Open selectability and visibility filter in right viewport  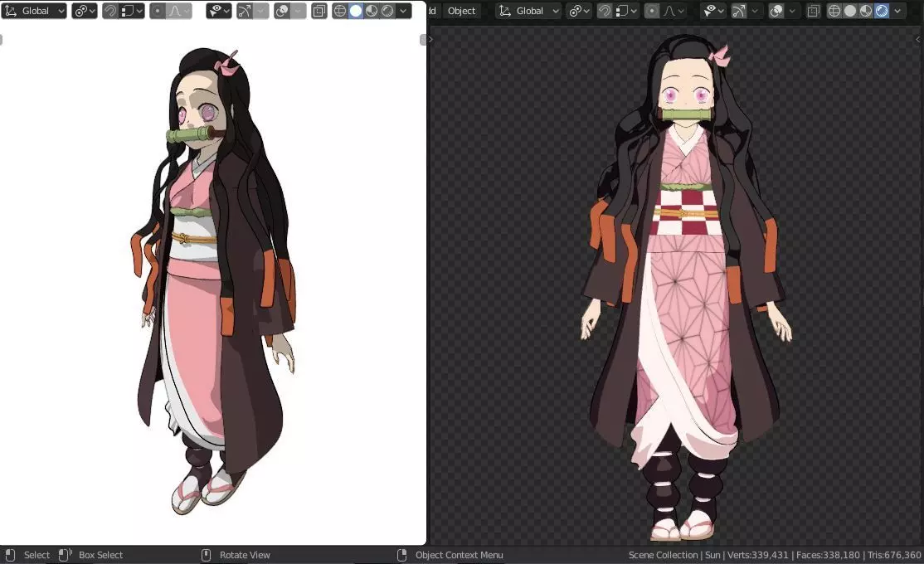713,11
